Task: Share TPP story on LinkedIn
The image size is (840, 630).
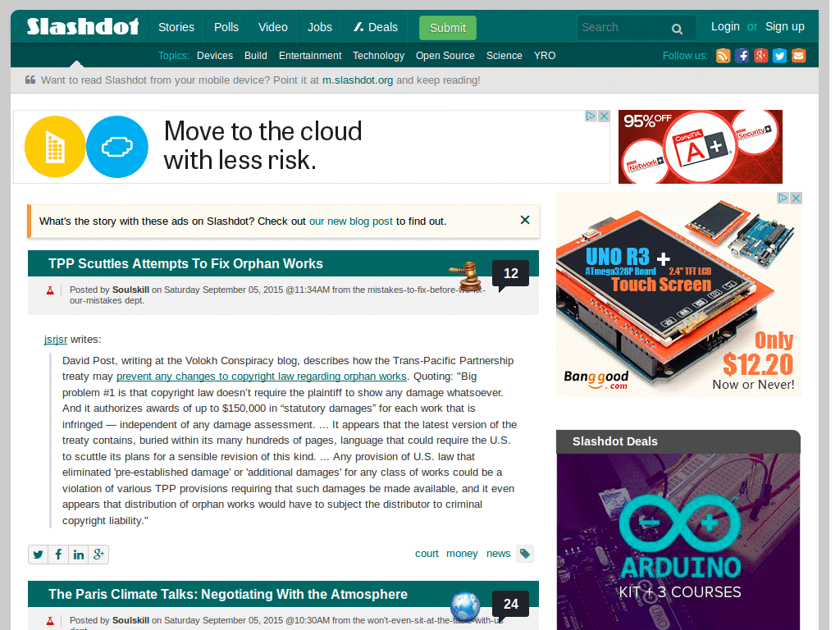Action: [x=79, y=555]
